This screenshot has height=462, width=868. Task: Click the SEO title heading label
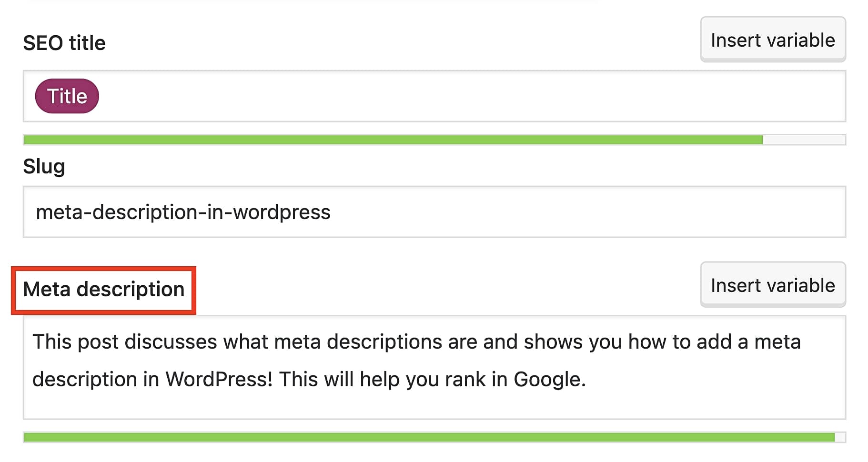(64, 43)
